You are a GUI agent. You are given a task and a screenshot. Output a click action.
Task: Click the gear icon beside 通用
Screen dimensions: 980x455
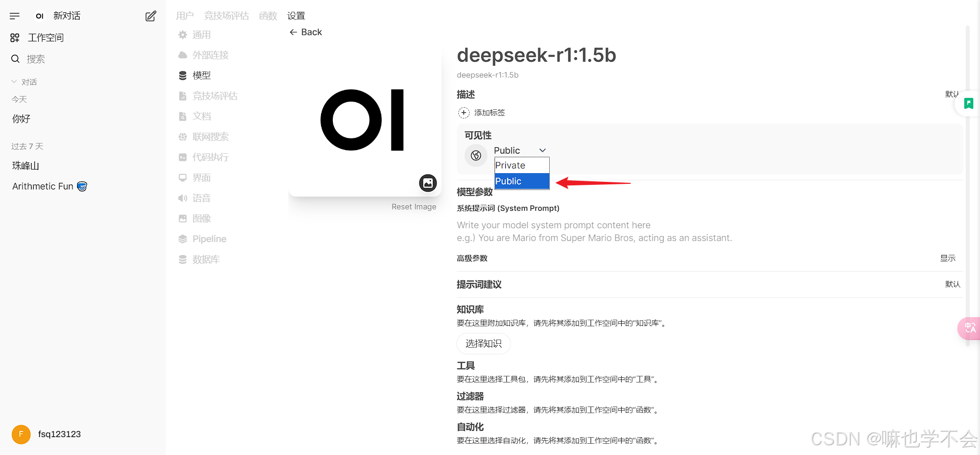[183, 35]
